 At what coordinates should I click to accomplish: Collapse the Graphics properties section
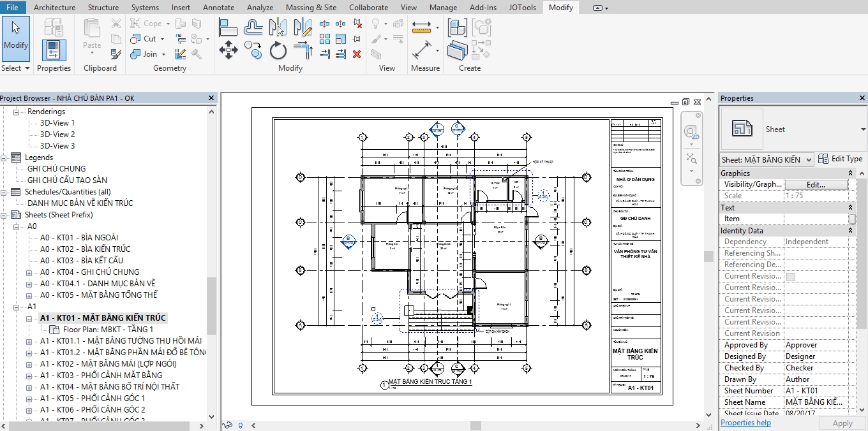tap(850, 173)
